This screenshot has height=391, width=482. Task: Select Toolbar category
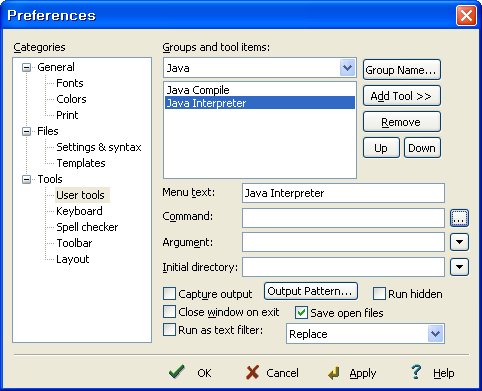(74, 243)
